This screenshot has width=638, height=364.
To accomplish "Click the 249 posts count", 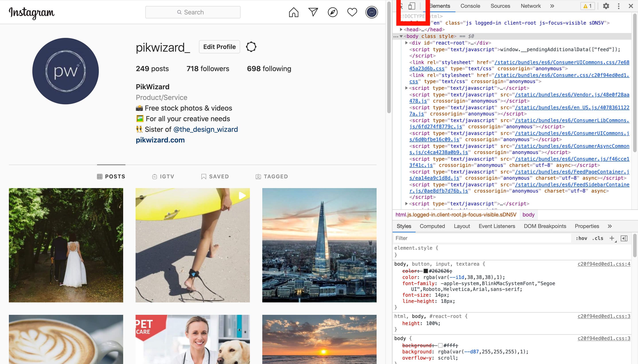I will pos(152,69).
